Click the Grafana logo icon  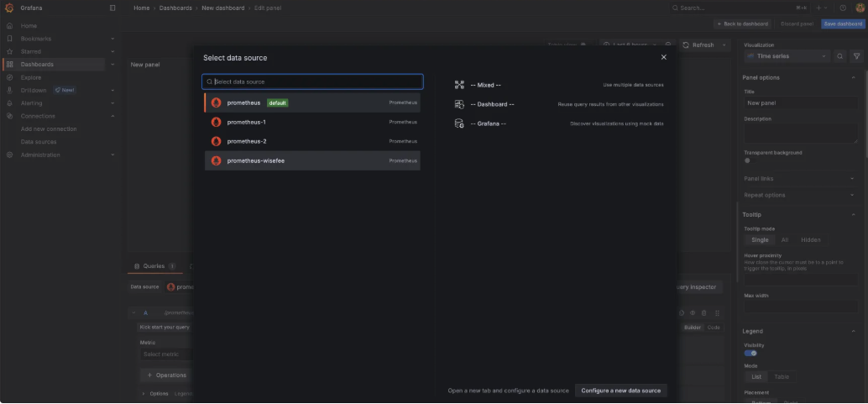(x=9, y=8)
